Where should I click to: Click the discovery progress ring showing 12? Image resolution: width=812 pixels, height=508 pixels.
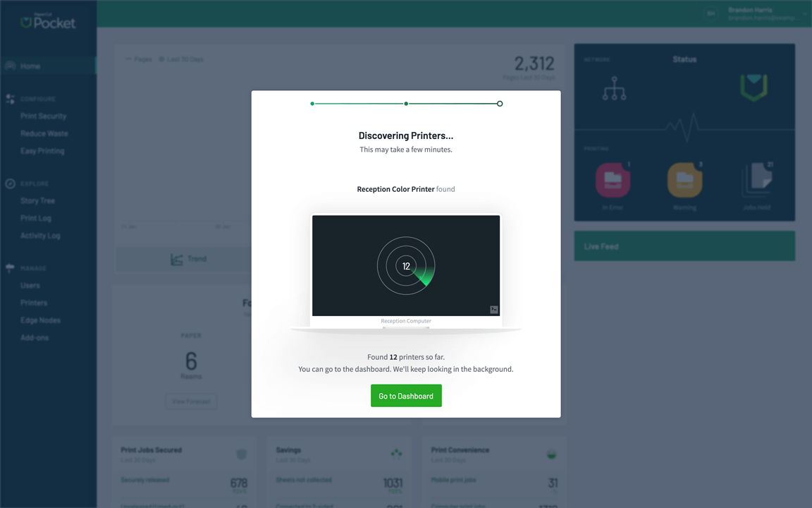(406, 266)
